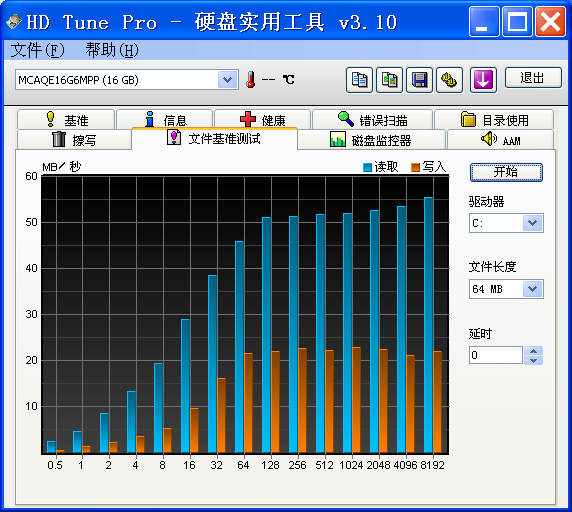
Task: Click the copy text to clipboard icon
Action: pos(359,80)
